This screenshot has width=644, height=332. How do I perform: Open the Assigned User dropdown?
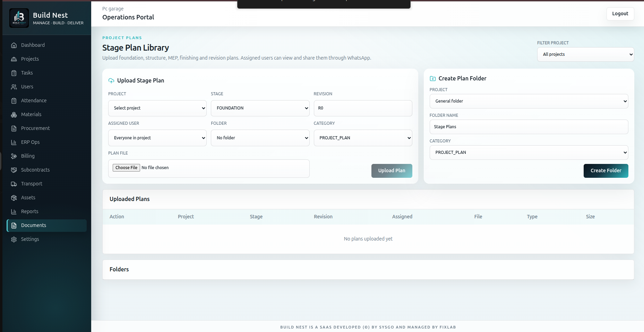pyautogui.click(x=157, y=138)
